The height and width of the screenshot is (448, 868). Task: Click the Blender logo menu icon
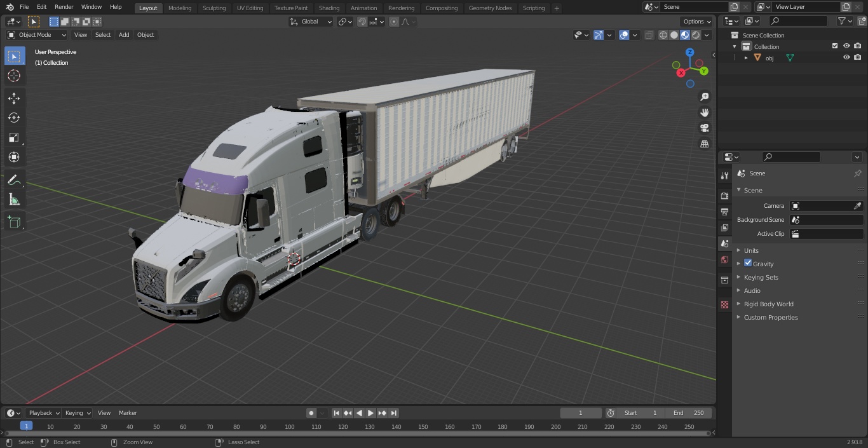coord(10,7)
